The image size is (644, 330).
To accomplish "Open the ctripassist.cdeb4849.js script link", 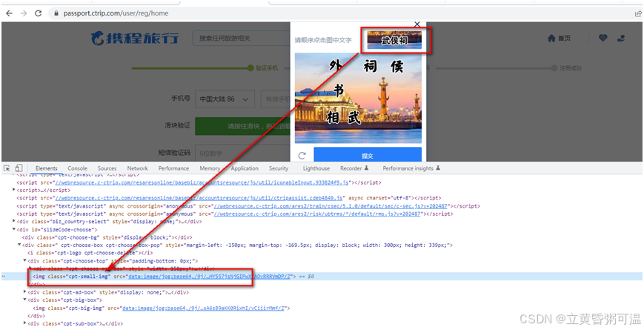I will (200, 198).
